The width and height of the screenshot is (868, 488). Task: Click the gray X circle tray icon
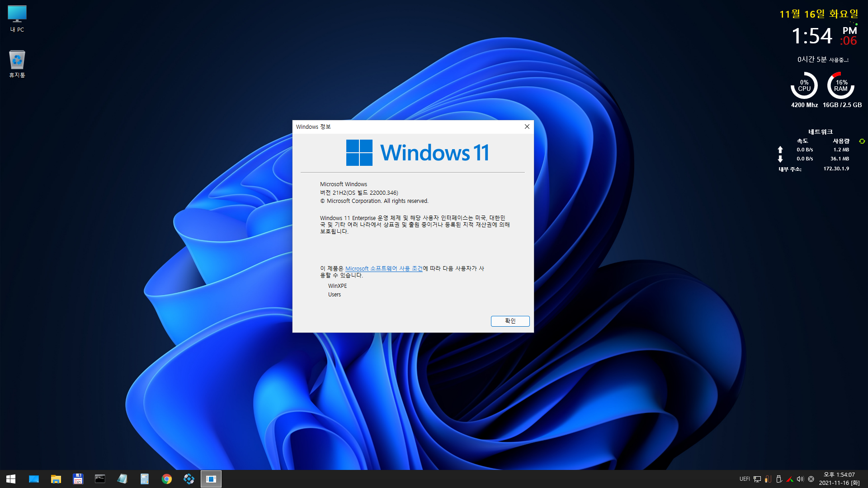click(811, 479)
